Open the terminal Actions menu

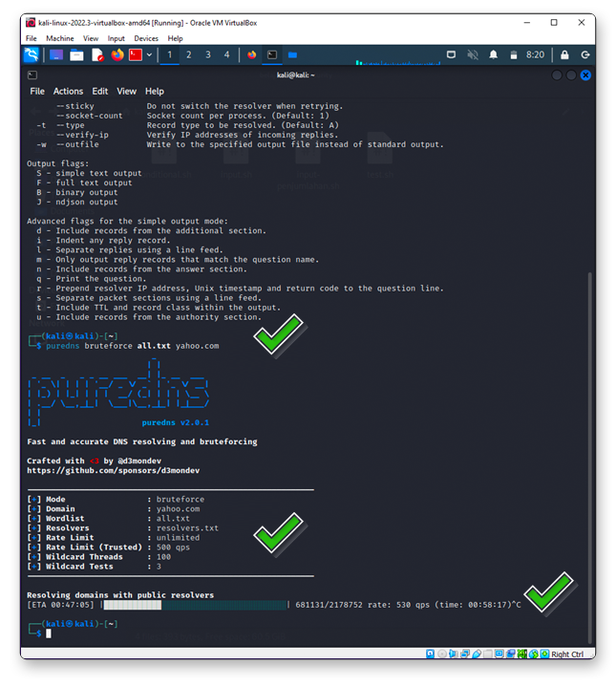[x=68, y=91]
